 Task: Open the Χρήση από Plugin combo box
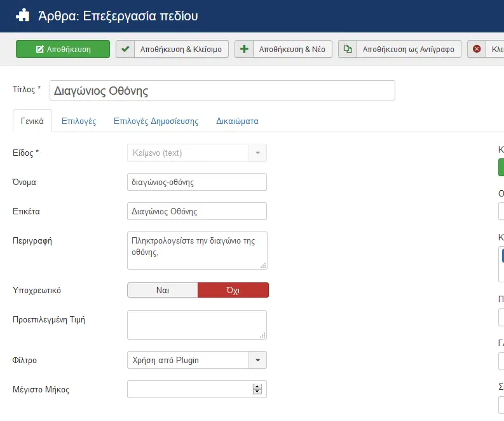pos(197,360)
